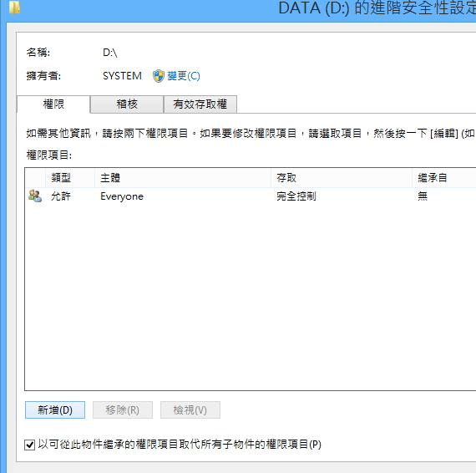Click the 移除(R) button
476x473 pixels.
pyautogui.click(x=123, y=410)
